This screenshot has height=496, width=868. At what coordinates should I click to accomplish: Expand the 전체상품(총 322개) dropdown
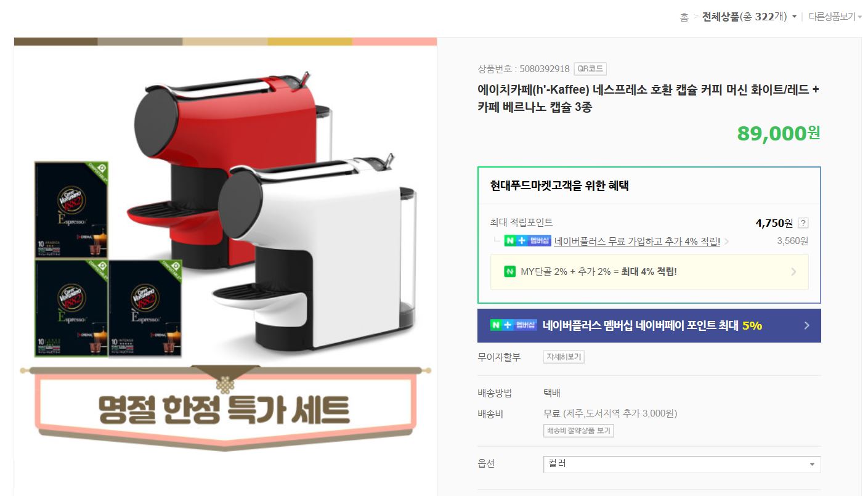click(749, 17)
